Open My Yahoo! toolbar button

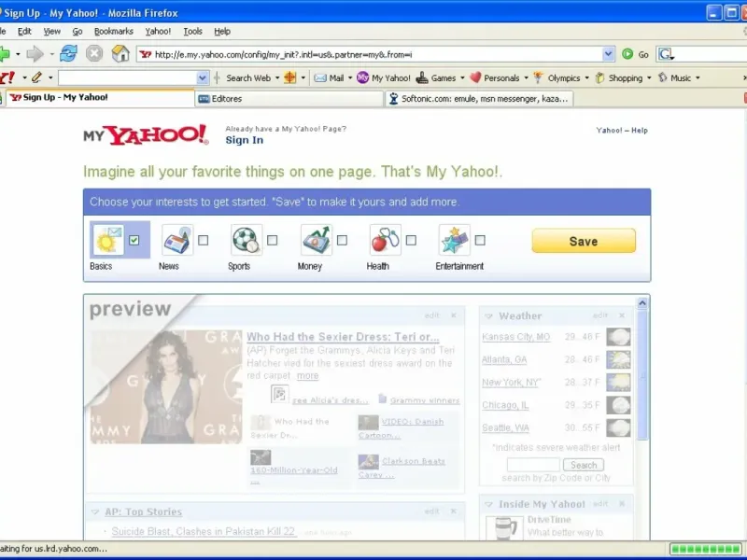coord(384,77)
